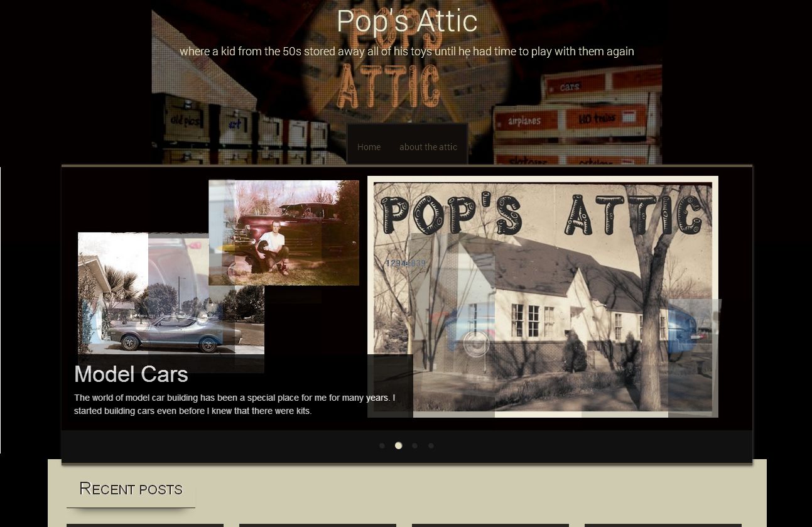This screenshot has width=812, height=527.
Task: Open the Model Cars slide heading
Action: coord(131,374)
